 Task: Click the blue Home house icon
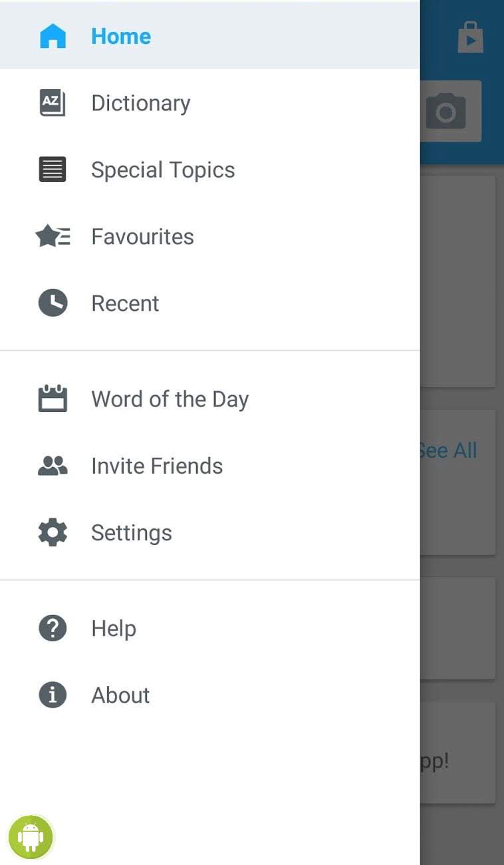[53, 36]
